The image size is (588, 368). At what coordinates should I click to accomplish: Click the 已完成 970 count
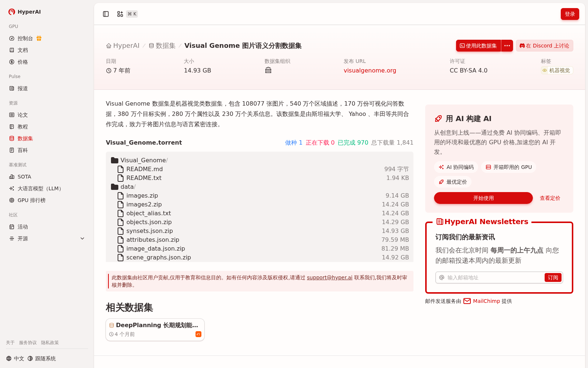[x=353, y=142]
